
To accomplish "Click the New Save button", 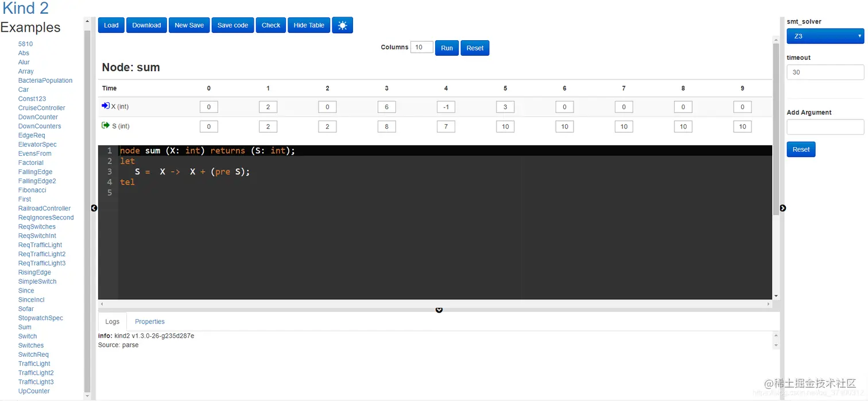I will (x=189, y=25).
